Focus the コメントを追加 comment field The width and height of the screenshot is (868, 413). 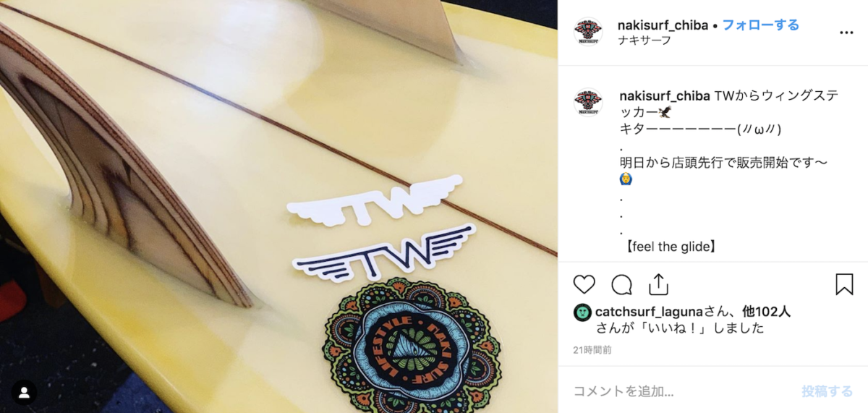(x=680, y=391)
